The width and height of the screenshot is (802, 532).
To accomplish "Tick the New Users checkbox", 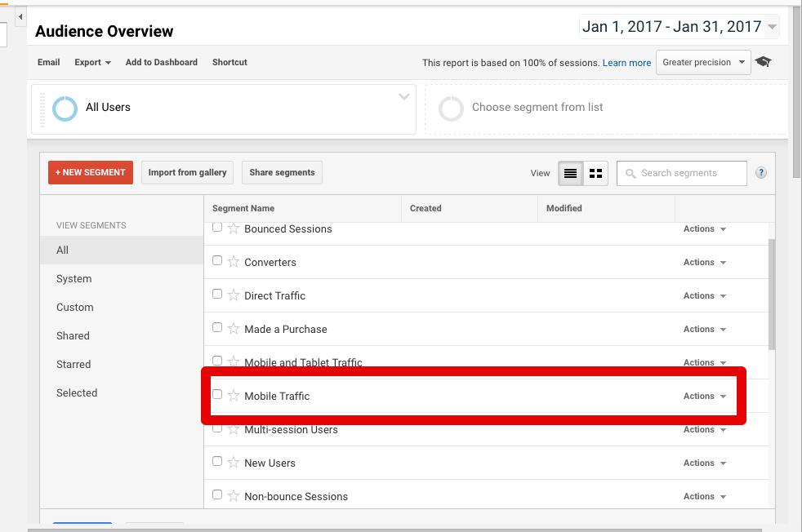I will [x=217, y=461].
